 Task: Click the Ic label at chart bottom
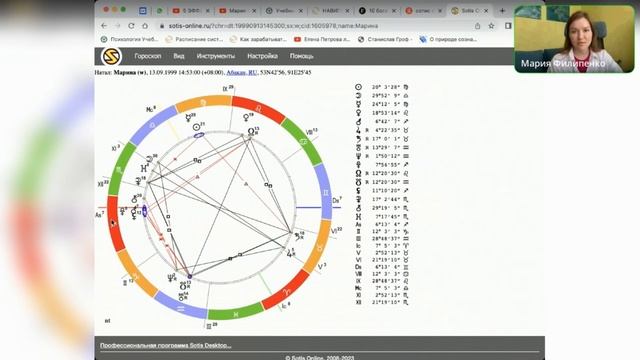point(286,305)
